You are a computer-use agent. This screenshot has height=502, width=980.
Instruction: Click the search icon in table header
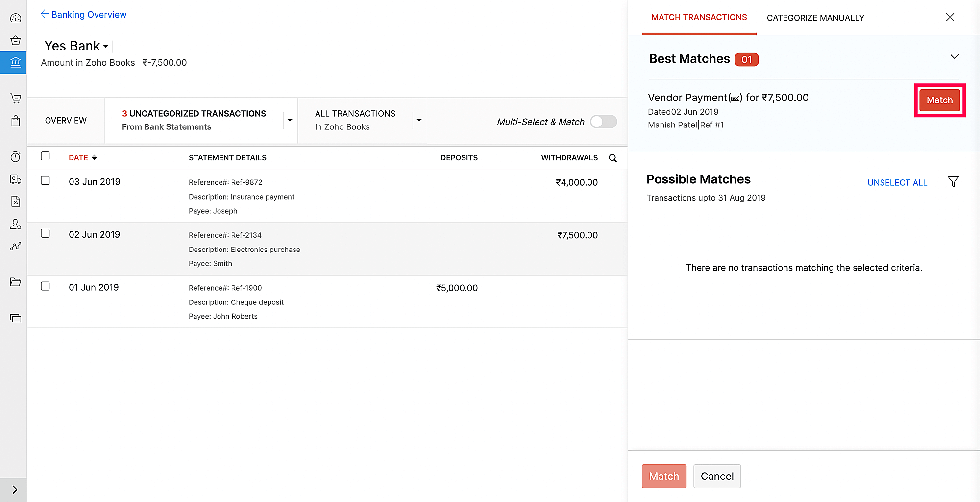click(x=612, y=158)
